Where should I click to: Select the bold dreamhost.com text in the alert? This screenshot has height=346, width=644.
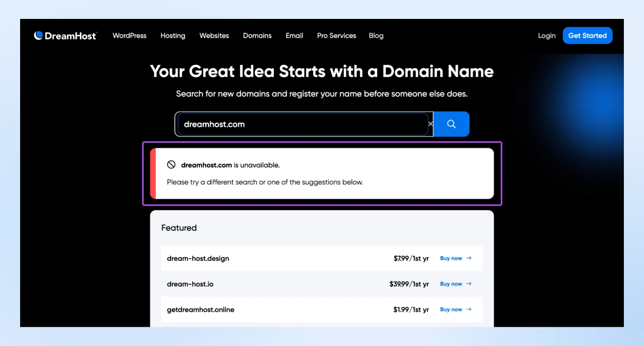[206, 165]
